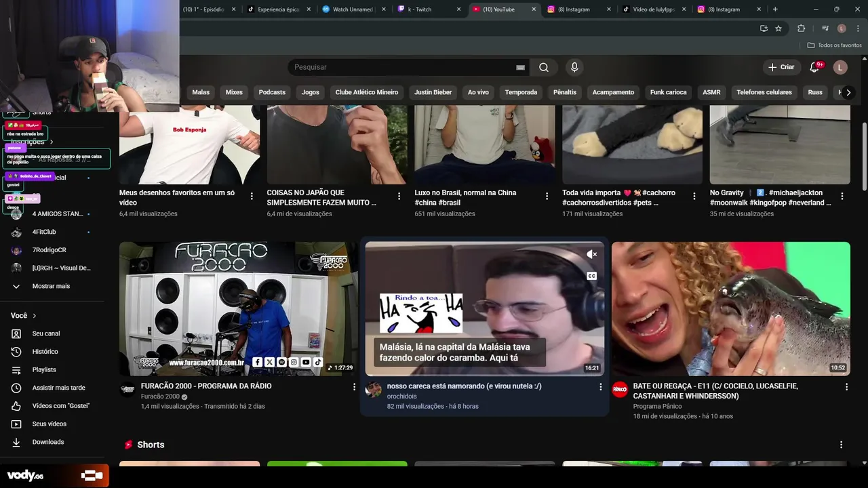Image resolution: width=868 pixels, height=488 pixels.
Task: Activate voice search microphone
Action: click(574, 67)
